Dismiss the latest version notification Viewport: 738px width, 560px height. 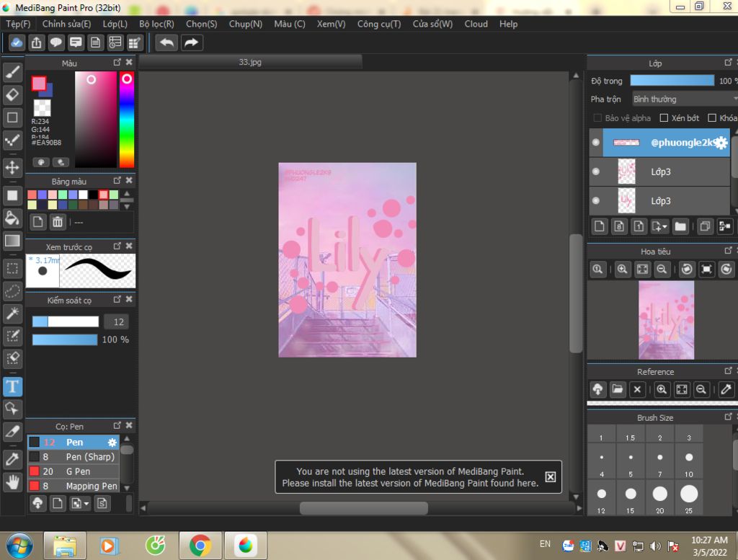pos(550,476)
